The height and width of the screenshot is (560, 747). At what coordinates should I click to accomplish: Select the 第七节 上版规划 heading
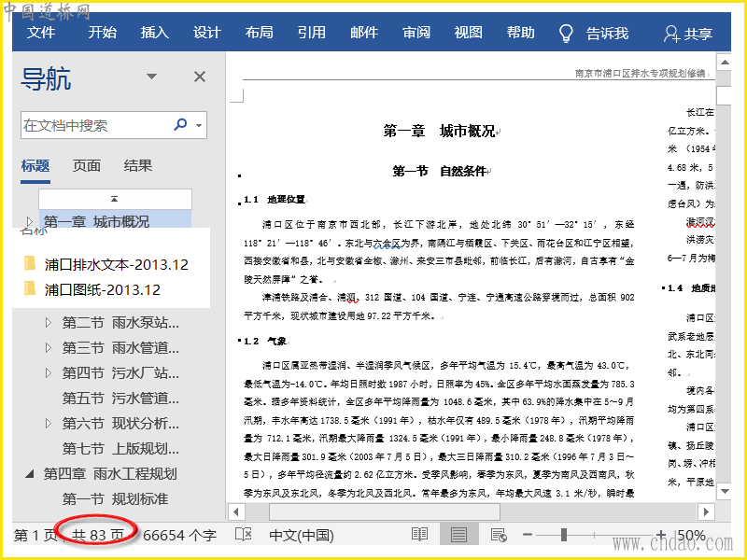coord(120,449)
